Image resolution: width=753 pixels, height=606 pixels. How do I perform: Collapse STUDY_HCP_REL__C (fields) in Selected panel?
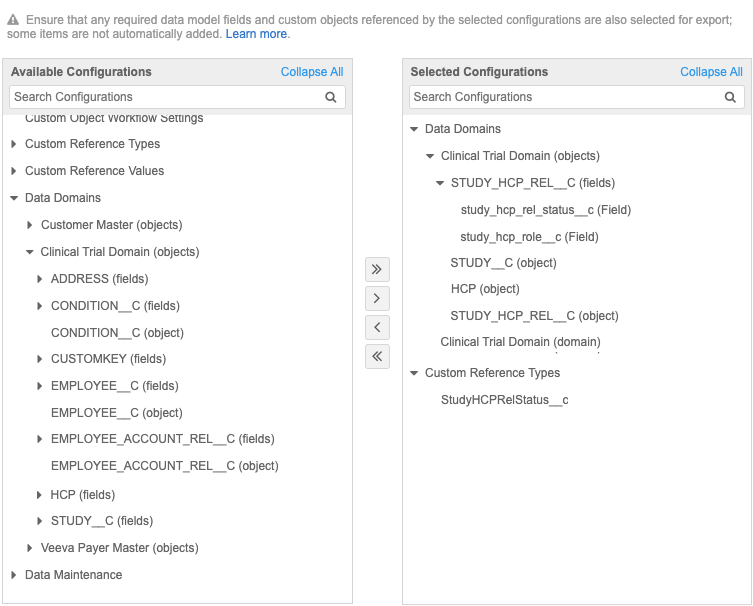(440, 183)
